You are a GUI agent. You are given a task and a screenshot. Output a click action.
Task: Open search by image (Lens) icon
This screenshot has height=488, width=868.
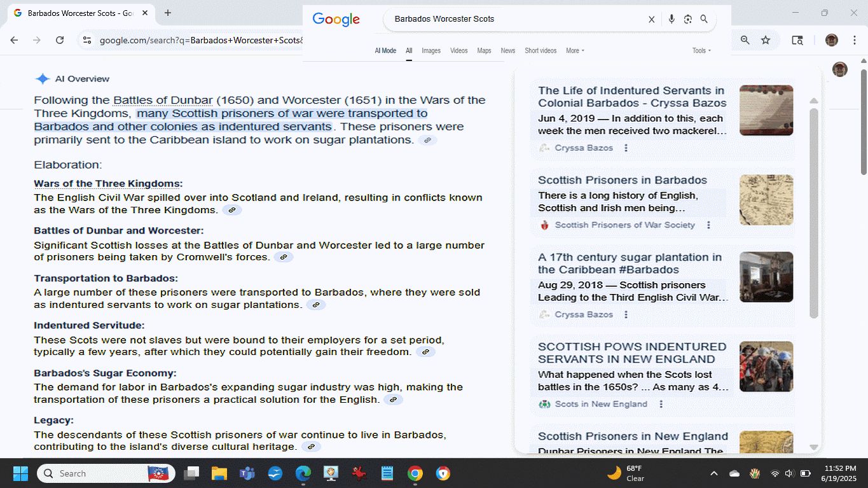coord(687,19)
